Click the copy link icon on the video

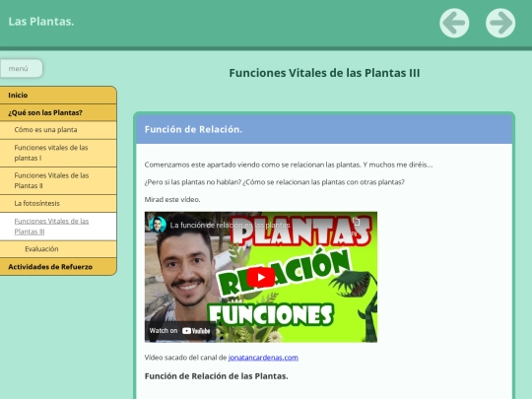tap(356, 223)
